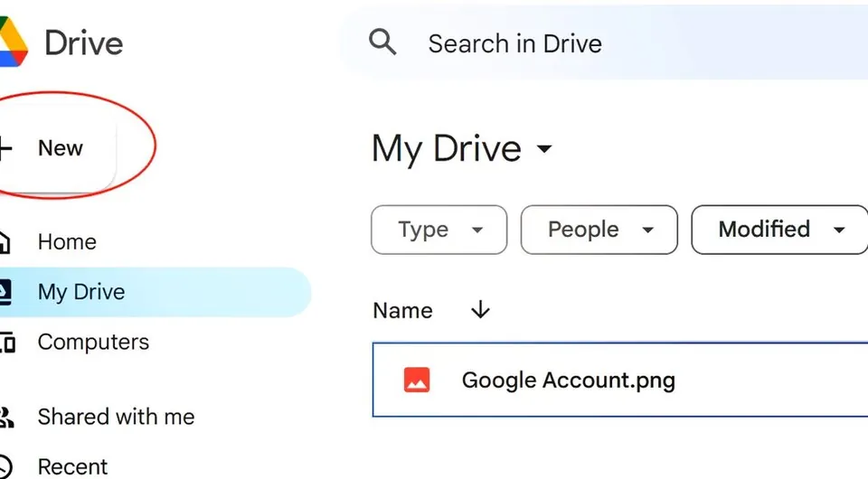Open Computers in the sidebar
Screen dimensions: 868x479
(x=93, y=342)
